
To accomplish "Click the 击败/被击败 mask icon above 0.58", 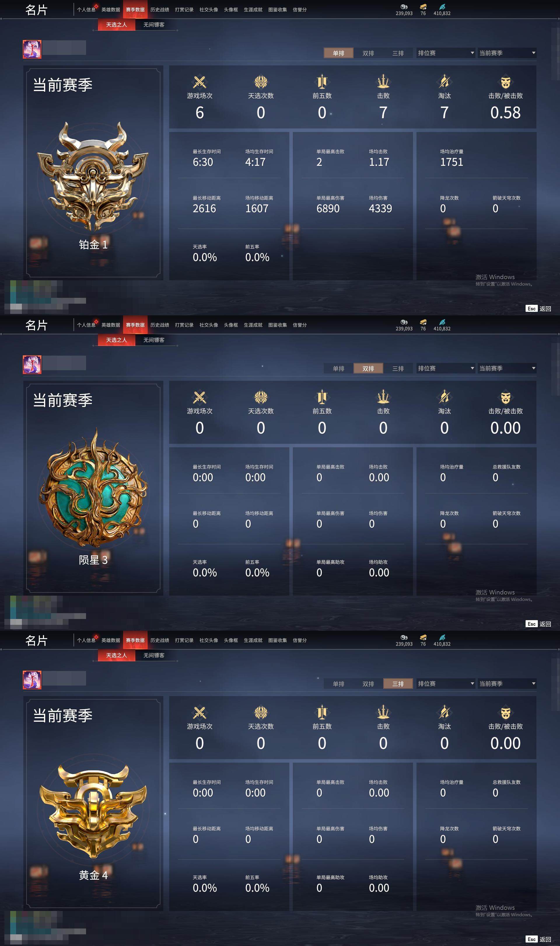I will tap(505, 82).
